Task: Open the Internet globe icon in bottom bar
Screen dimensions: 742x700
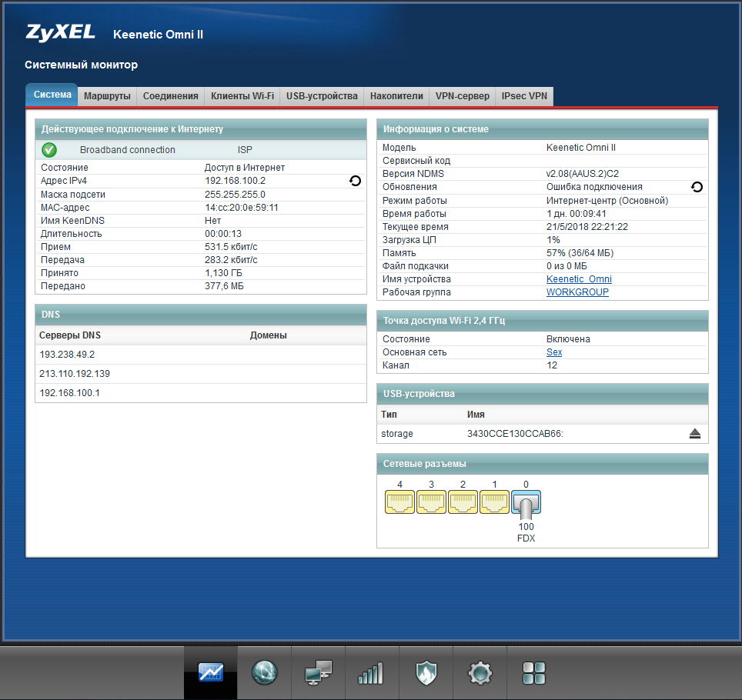Action: coord(265,672)
